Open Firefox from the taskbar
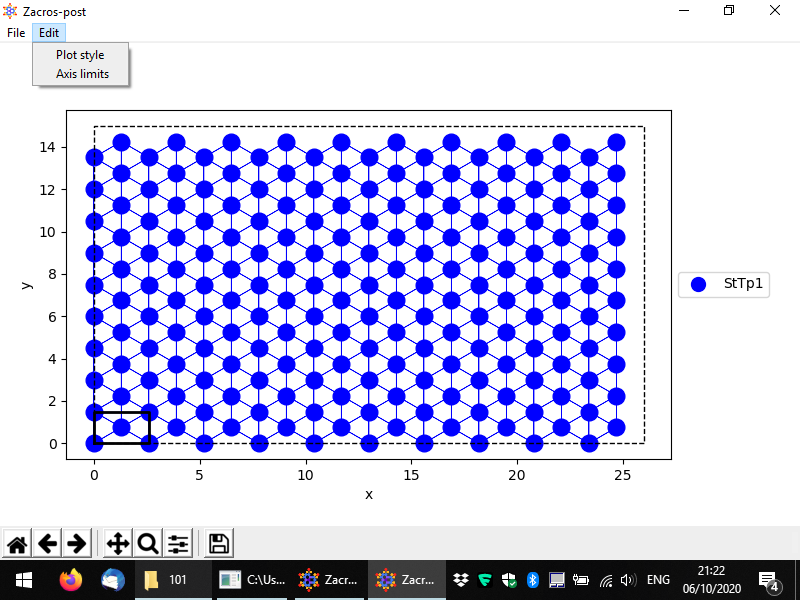 70,580
